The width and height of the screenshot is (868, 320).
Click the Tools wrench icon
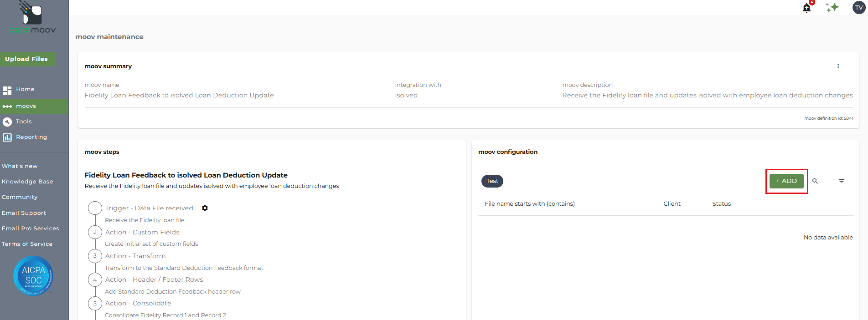(x=7, y=122)
